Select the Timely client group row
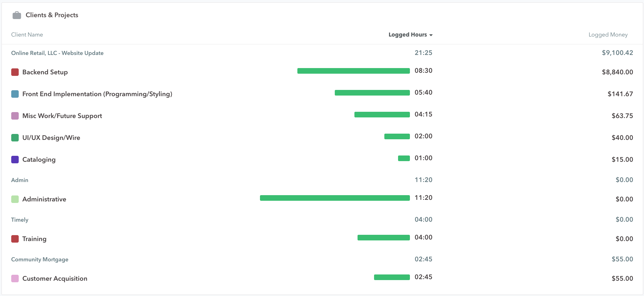The height and width of the screenshot is (296, 644). pos(20,220)
